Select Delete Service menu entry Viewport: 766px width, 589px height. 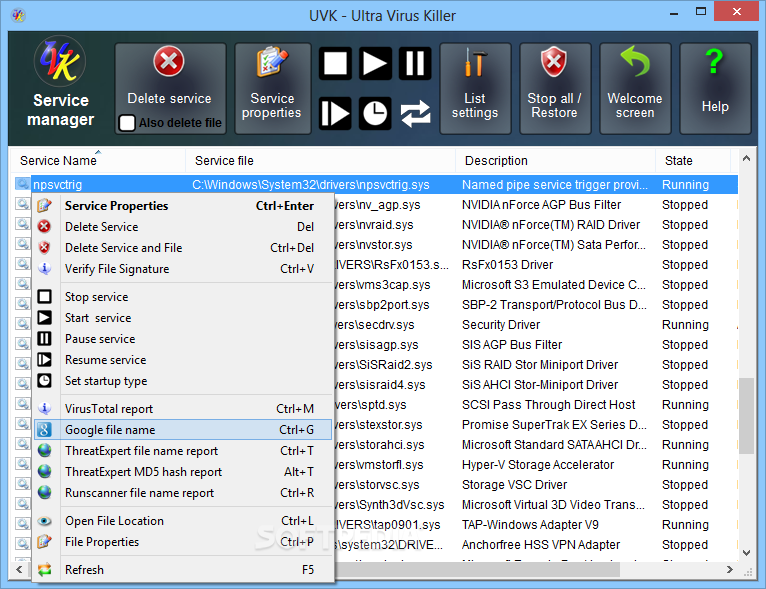click(184, 227)
